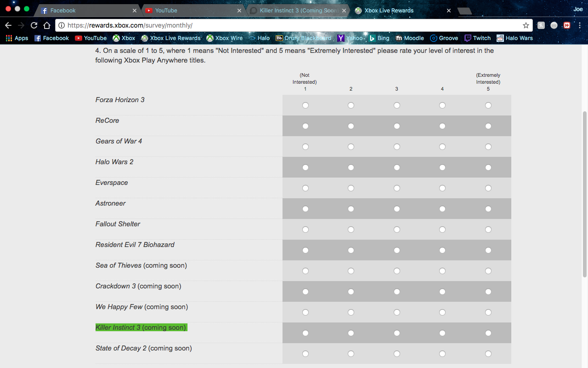
Task: Open Xbox Wire bookmark
Action: pyautogui.click(x=225, y=38)
